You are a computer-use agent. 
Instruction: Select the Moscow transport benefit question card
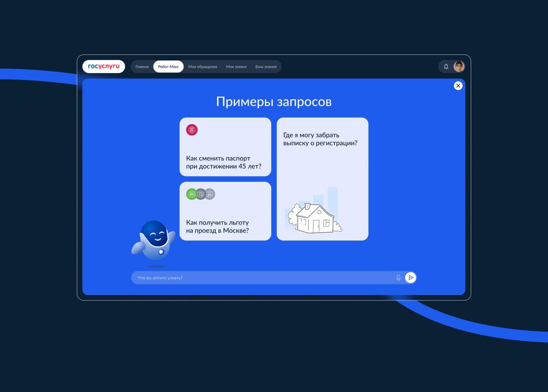click(x=225, y=211)
